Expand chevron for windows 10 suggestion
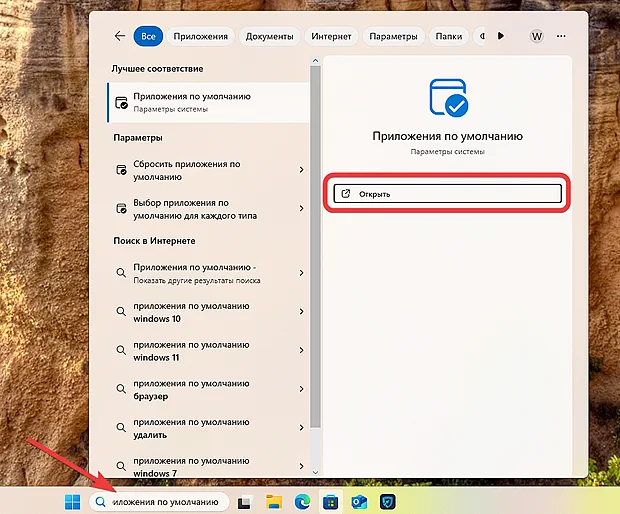 click(x=301, y=312)
